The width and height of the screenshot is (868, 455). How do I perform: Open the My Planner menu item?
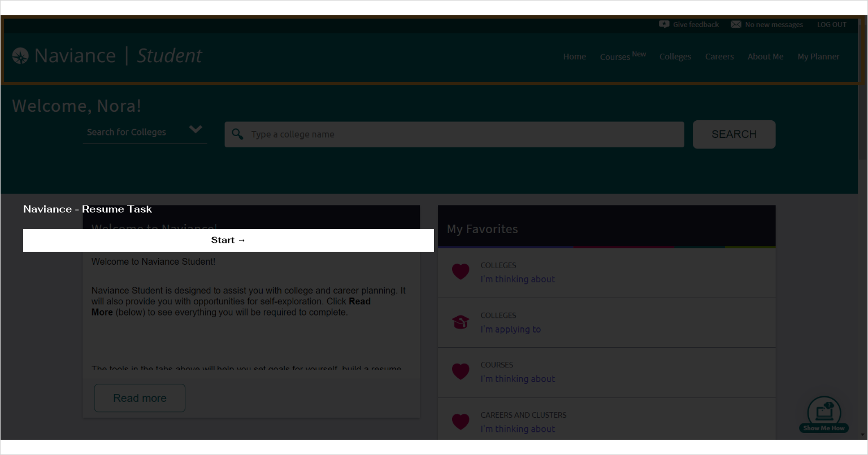[x=818, y=56]
